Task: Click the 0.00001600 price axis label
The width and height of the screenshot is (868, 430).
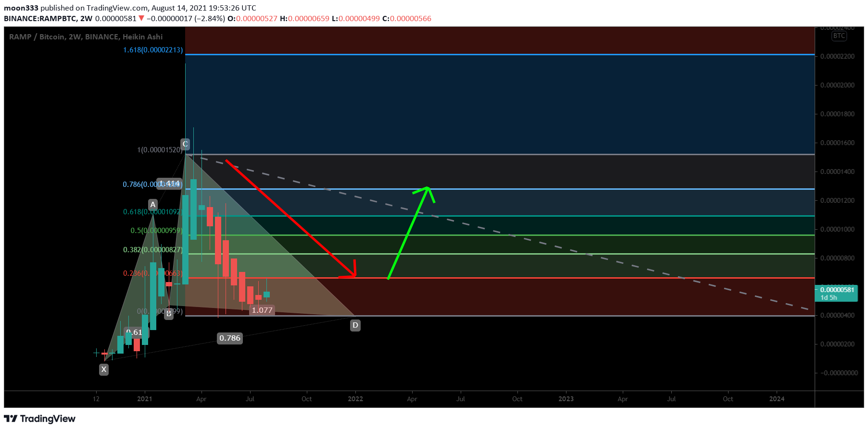Action: point(837,143)
